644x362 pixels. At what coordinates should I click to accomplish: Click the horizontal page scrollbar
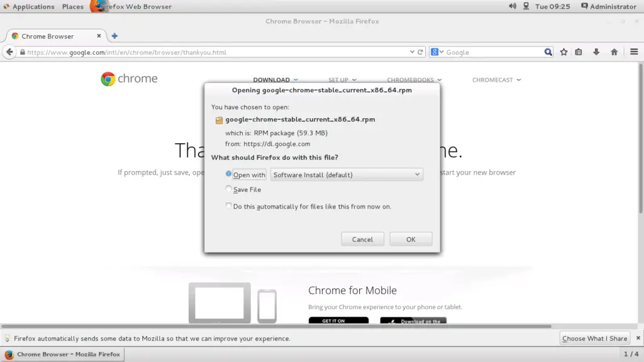(276, 326)
